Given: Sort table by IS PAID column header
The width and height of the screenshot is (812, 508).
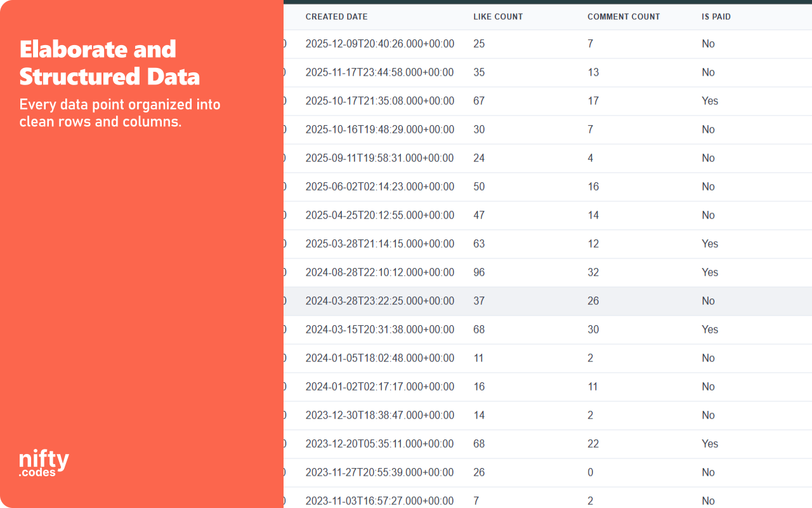Looking at the screenshot, I should (716, 17).
